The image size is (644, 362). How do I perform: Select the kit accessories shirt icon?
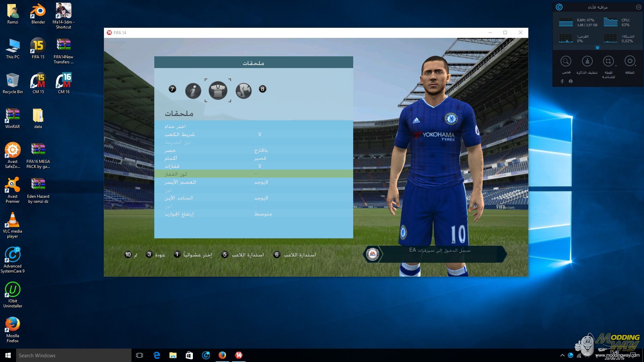218,90
